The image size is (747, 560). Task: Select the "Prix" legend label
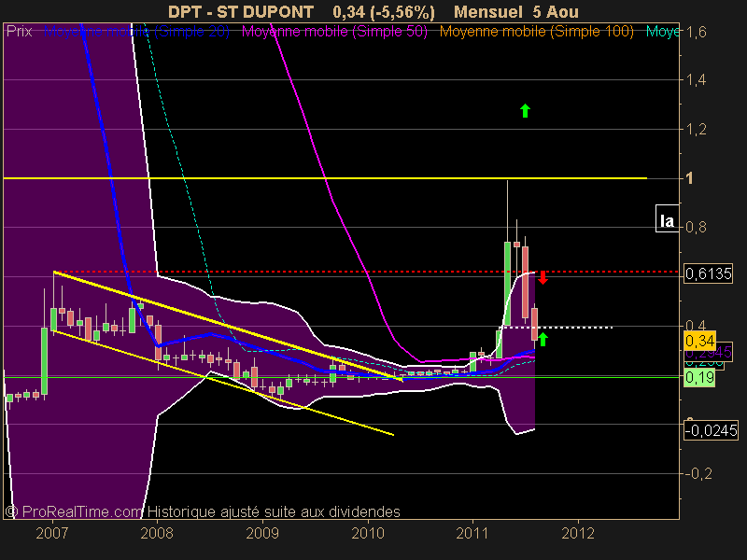19,32
